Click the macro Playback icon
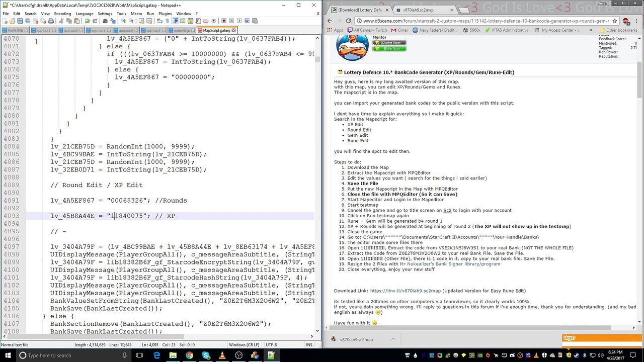 point(239,21)
